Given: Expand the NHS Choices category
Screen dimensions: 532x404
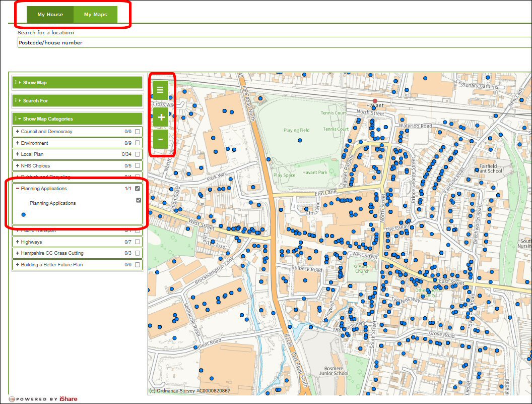Looking at the screenshot, I should (x=18, y=166).
